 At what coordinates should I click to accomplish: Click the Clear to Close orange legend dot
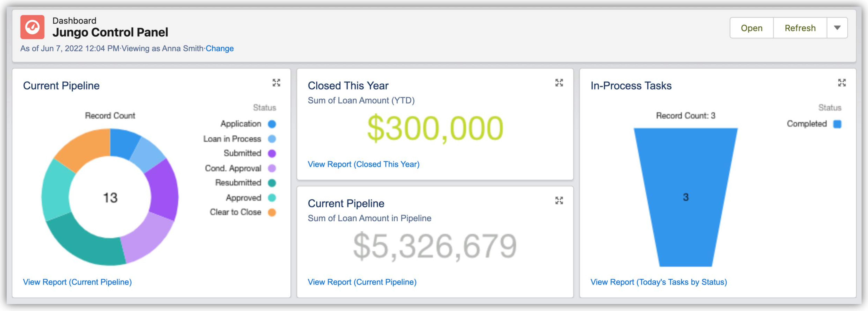pos(272,212)
